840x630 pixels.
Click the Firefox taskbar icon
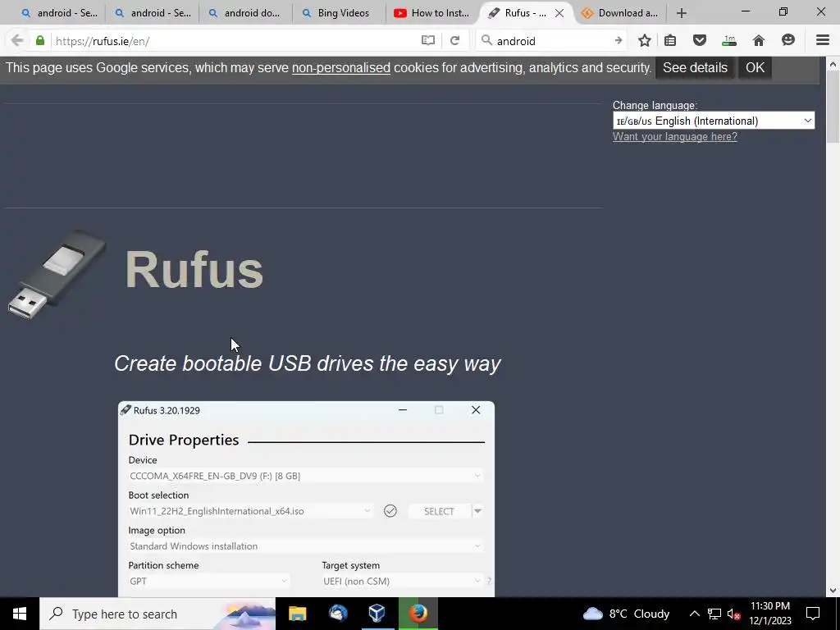[418, 614]
